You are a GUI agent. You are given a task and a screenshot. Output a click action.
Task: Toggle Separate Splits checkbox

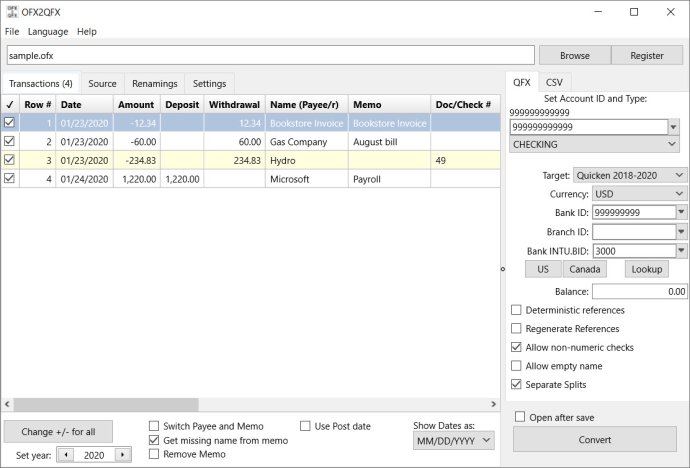click(x=516, y=384)
